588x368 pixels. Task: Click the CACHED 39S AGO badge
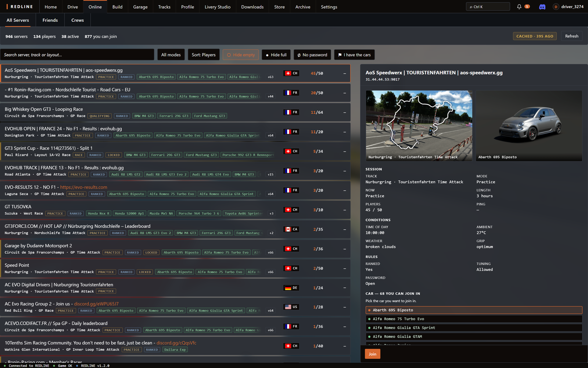(x=535, y=36)
